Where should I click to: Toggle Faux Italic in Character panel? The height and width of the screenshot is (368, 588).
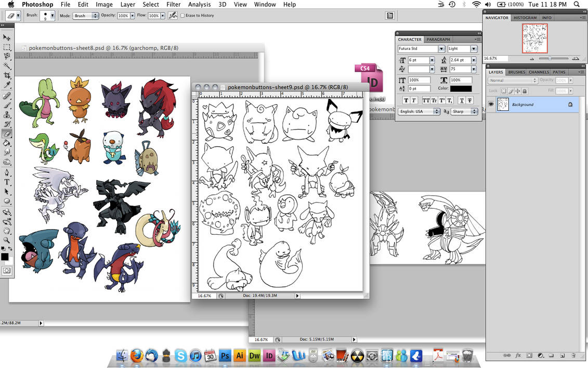click(x=414, y=100)
